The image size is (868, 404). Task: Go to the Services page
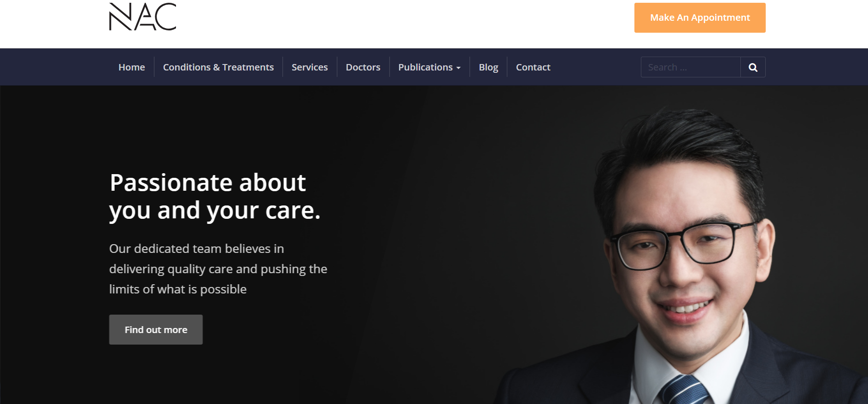(310, 67)
